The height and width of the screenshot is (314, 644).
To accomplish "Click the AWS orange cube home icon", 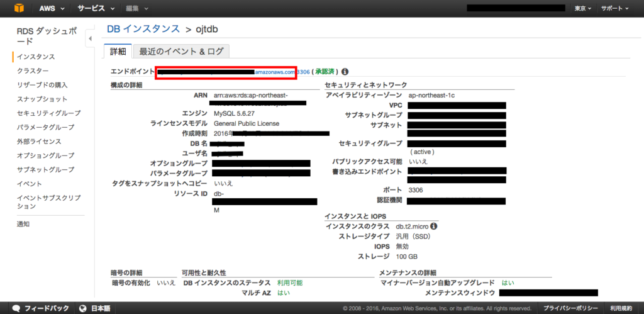I will (x=19, y=8).
